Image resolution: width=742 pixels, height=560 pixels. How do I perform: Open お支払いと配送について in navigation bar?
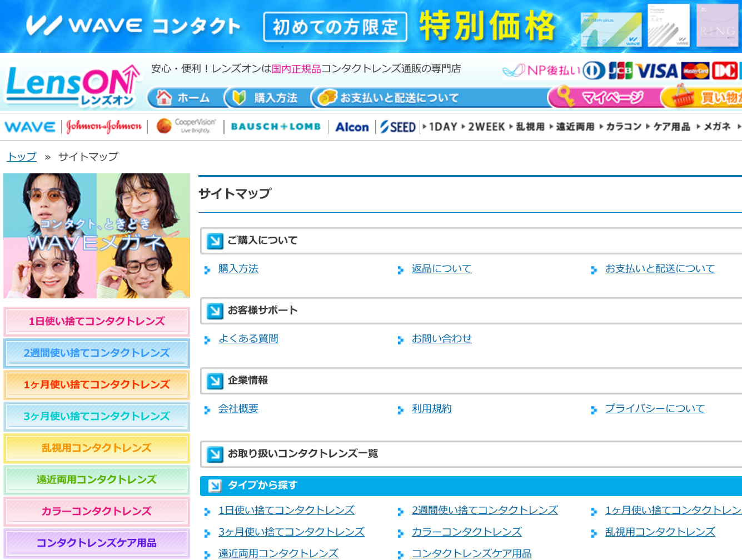coord(390,98)
